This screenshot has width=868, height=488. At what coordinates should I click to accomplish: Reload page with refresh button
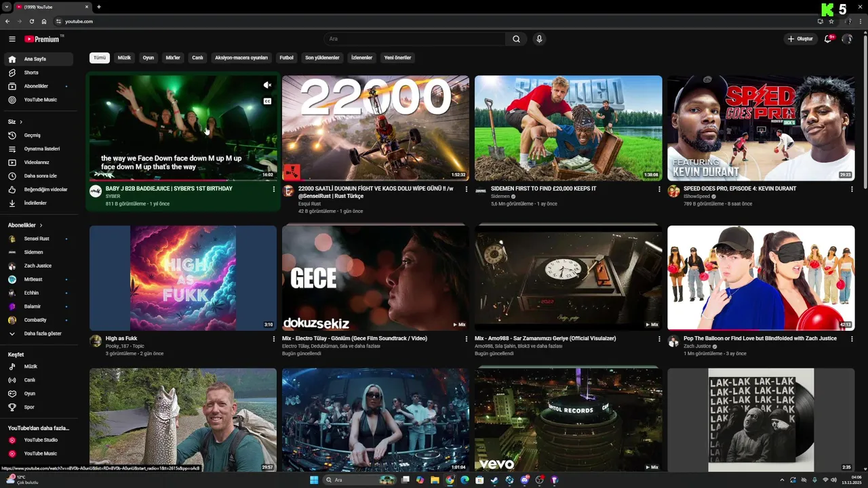[32, 21]
